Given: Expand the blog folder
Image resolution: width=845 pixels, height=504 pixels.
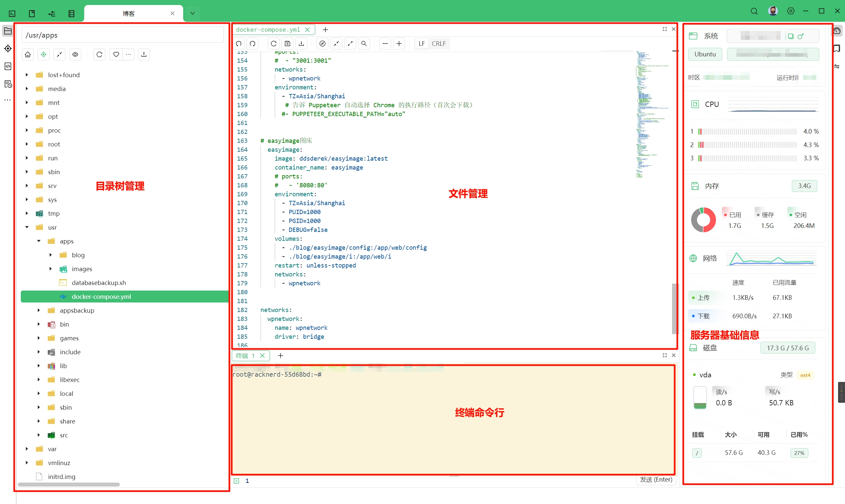Looking at the screenshot, I should [x=51, y=255].
